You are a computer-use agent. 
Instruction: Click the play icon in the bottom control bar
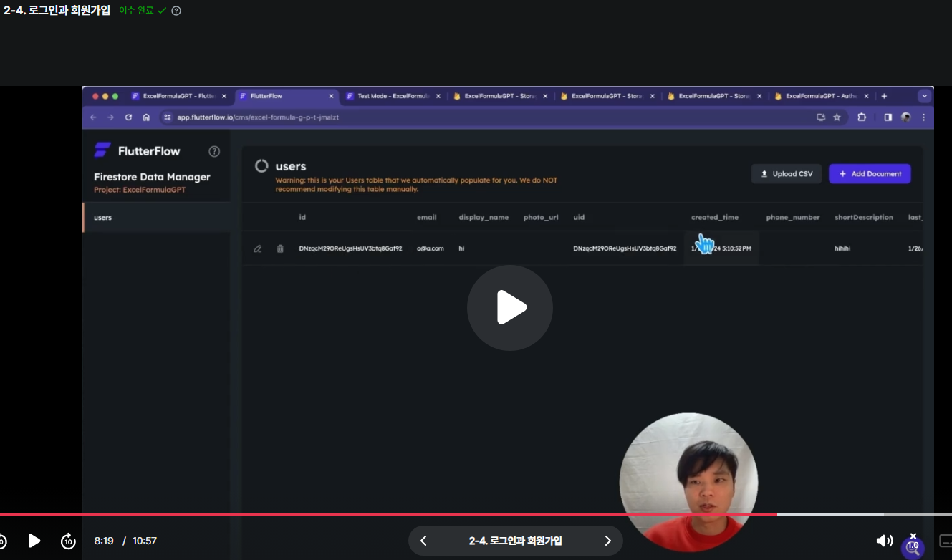[34, 541]
